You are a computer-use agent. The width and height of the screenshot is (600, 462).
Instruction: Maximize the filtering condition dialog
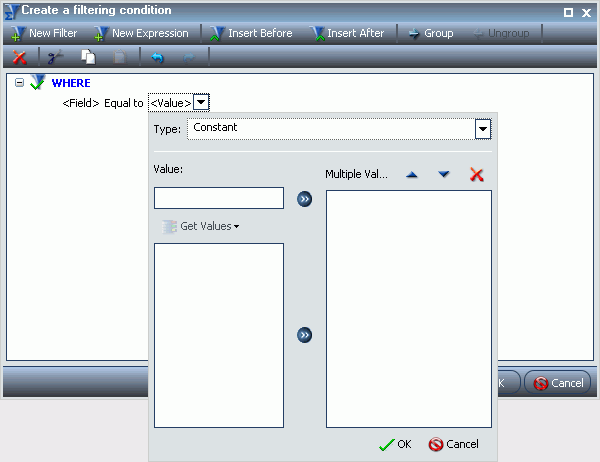pyautogui.click(x=569, y=13)
